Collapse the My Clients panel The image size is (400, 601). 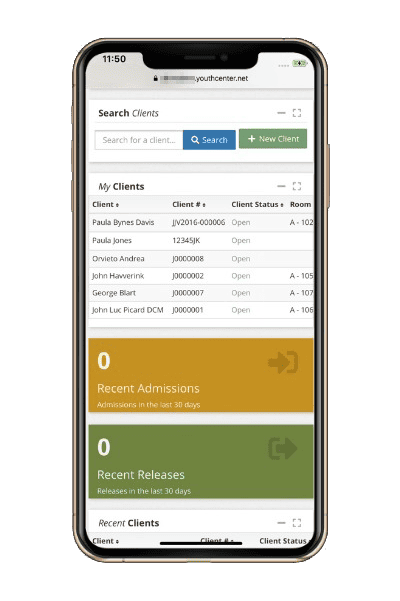281,186
